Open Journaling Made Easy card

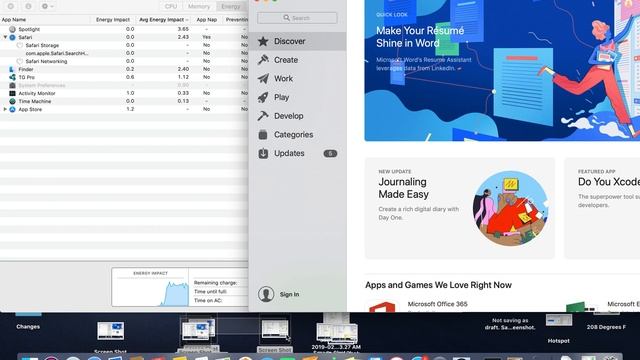tap(460, 208)
